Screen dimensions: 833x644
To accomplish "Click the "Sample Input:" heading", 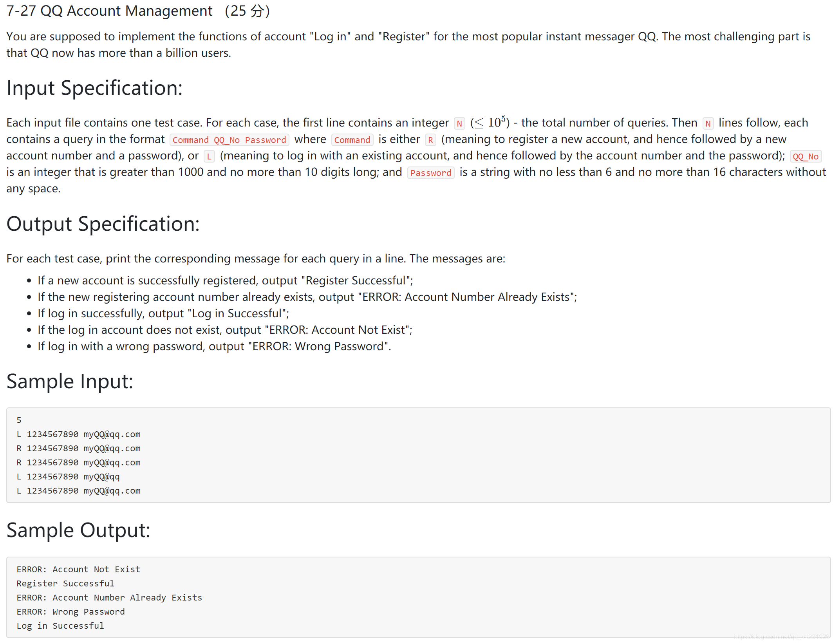I will (70, 381).
